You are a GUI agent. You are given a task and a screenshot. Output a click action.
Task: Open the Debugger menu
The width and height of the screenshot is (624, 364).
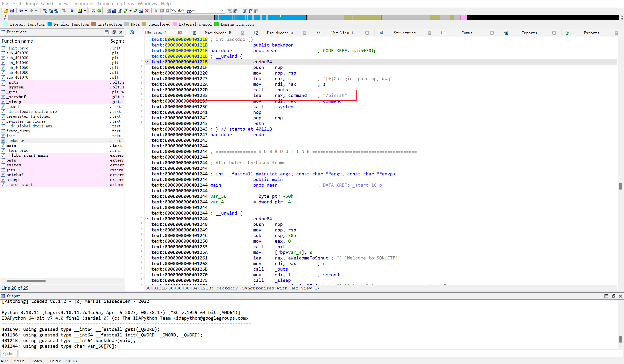tap(83, 4)
